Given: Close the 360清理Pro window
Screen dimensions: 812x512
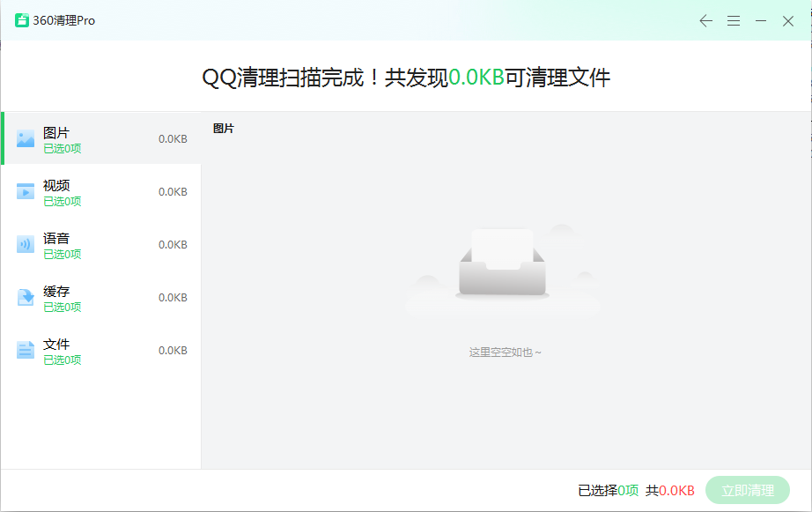Looking at the screenshot, I should tap(788, 21).
